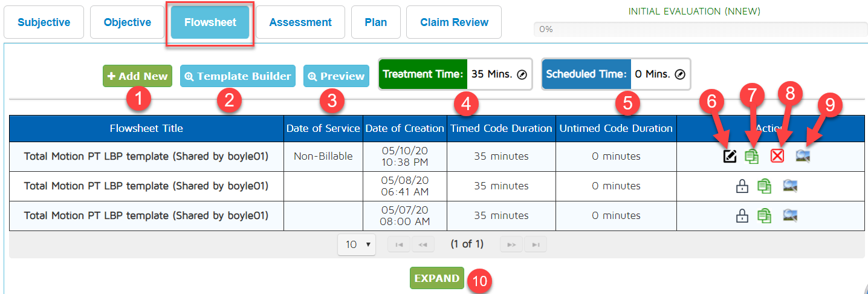Open the Assessment tab
The image size is (868, 294).
300,22
